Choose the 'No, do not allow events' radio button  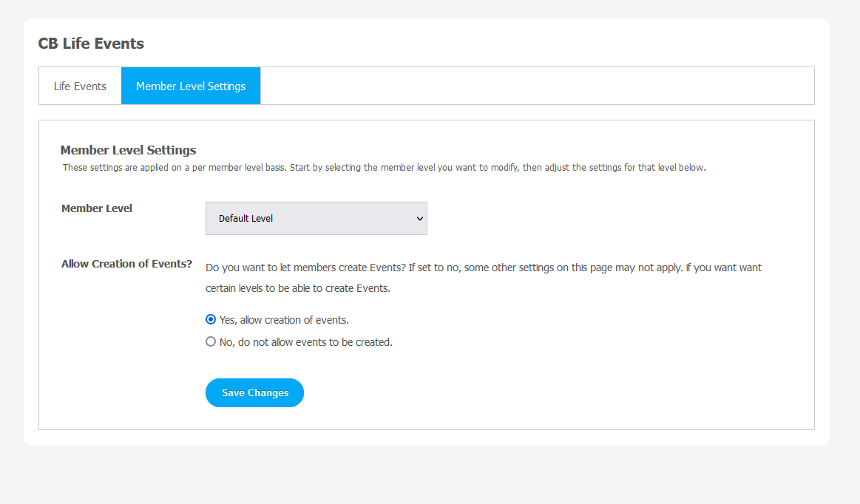[x=211, y=342]
